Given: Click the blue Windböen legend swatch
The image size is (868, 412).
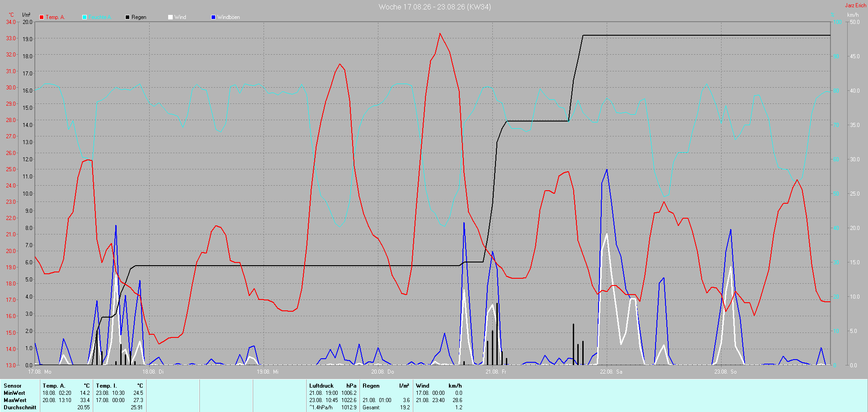Looking at the screenshot, I should [x=213, y=17].
